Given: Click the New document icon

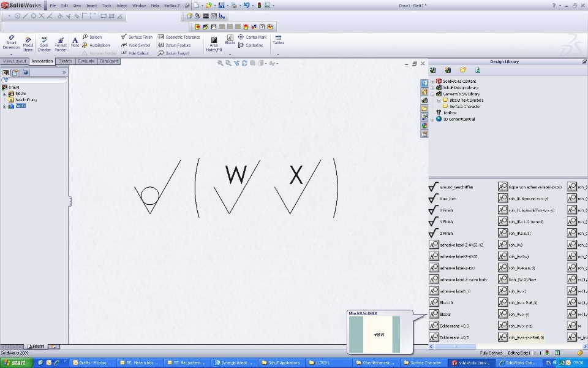Looking at the screenshot, I should [x=196, y=6].
